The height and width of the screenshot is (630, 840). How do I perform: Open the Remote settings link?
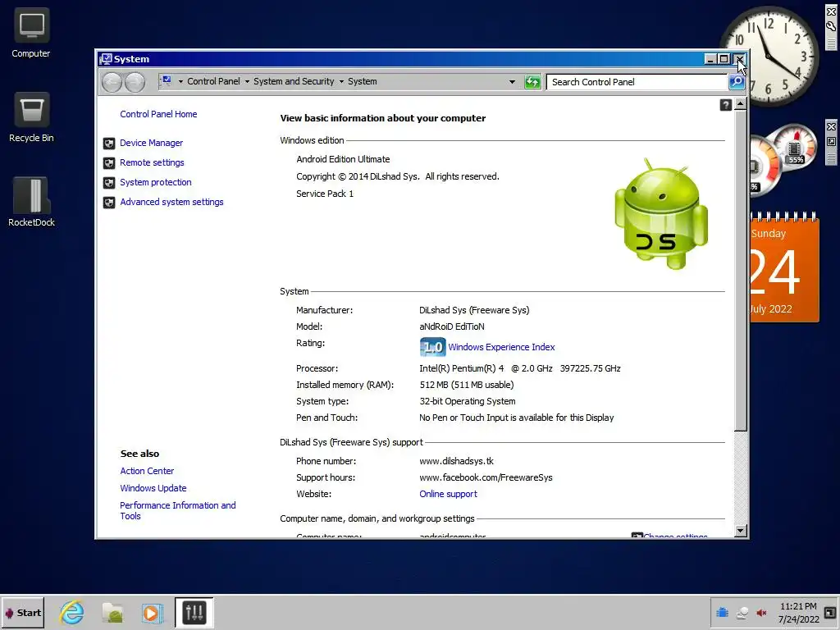pyautogui.click(x=152, y=163)
